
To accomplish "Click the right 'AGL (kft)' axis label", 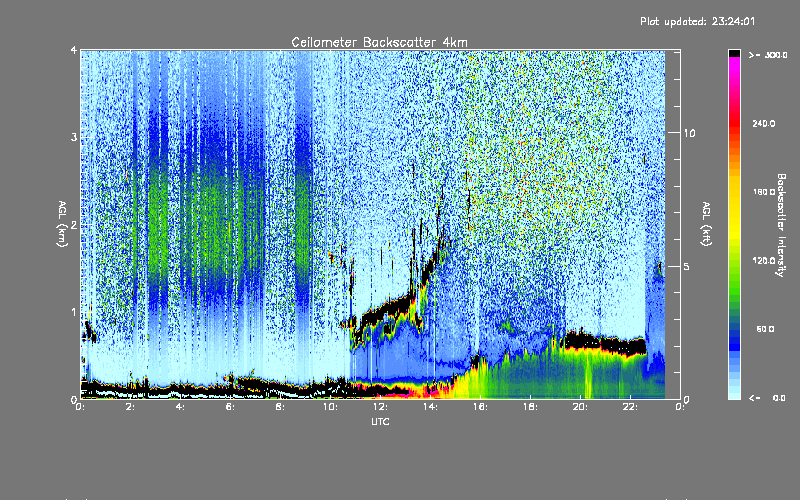I will (706, 224).
